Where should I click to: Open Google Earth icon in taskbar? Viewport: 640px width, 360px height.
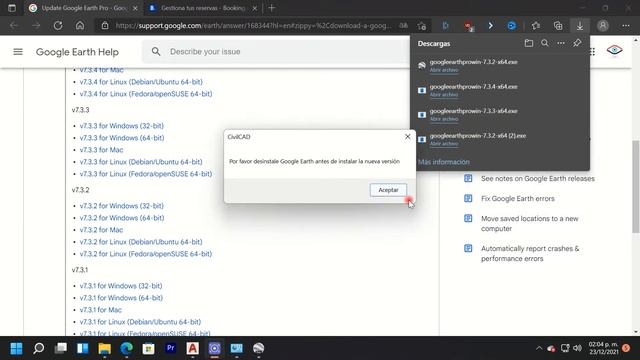tap(258, 348)
